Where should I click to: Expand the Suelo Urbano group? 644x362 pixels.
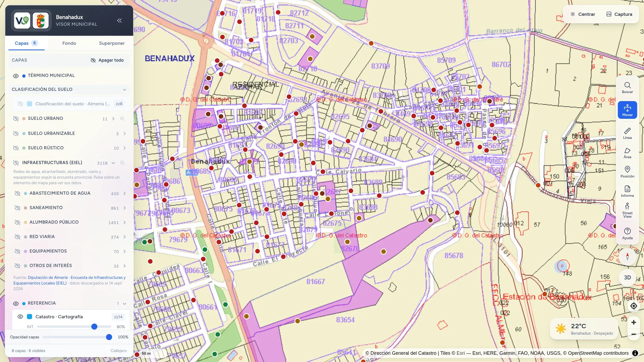coord(113,119)
